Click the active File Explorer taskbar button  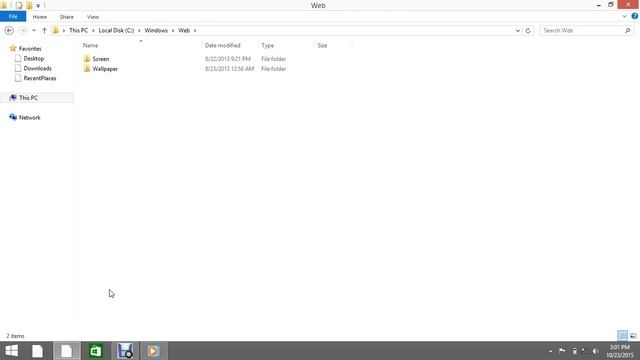[x=67, y=351]
